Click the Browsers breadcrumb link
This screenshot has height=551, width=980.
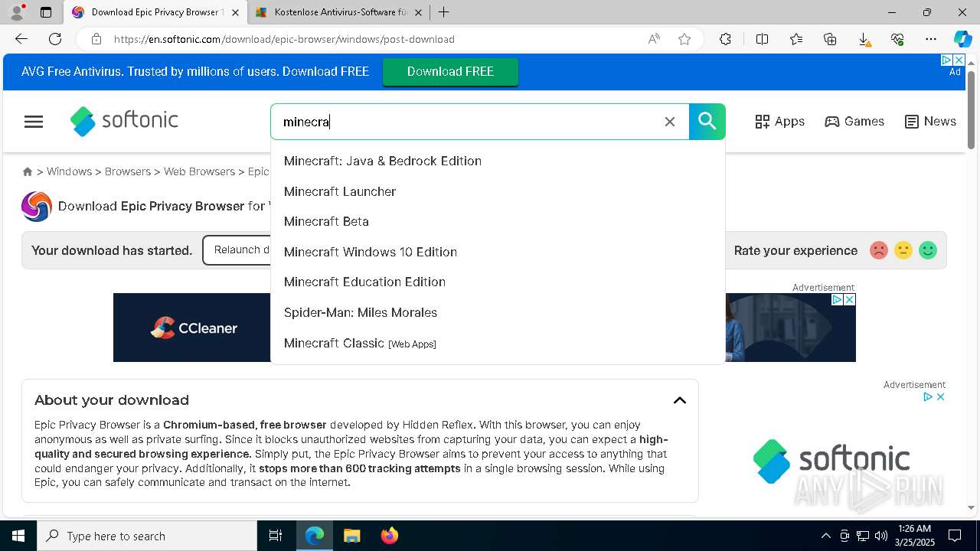128,171
